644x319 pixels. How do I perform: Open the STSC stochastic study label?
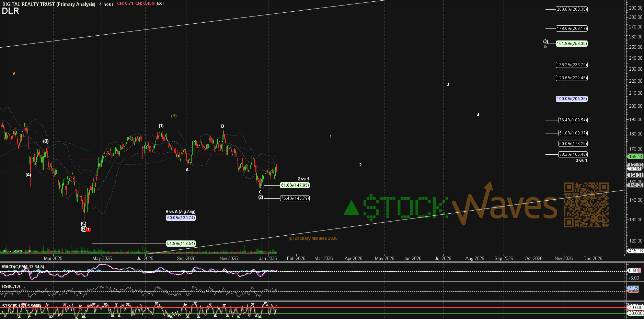[x=21, y=306]
